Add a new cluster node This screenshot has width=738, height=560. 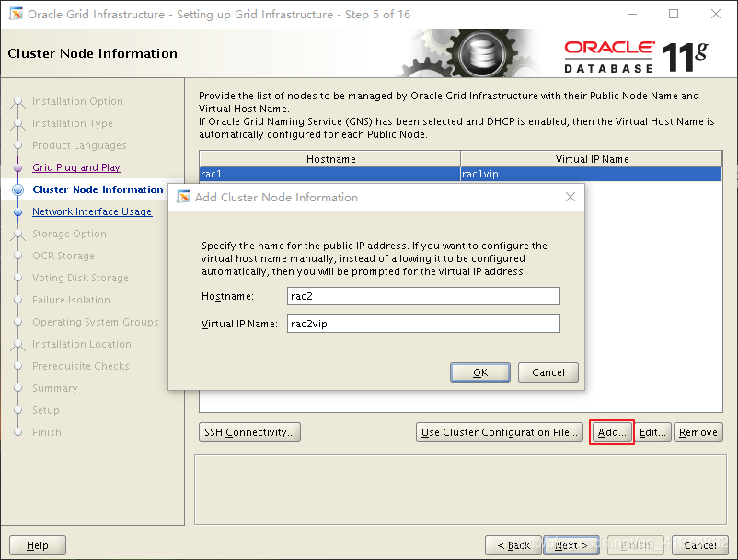pyautogui.click(x=611, y=432)
